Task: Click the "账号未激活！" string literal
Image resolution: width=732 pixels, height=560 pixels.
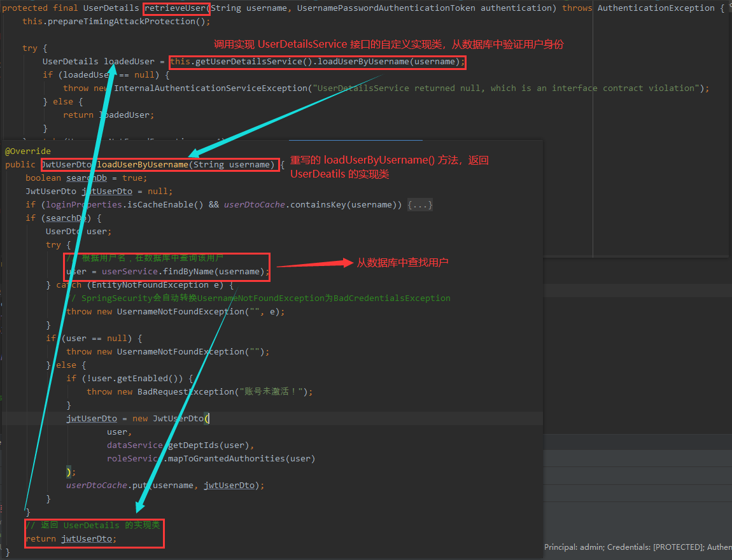Action: pos(271,392)
